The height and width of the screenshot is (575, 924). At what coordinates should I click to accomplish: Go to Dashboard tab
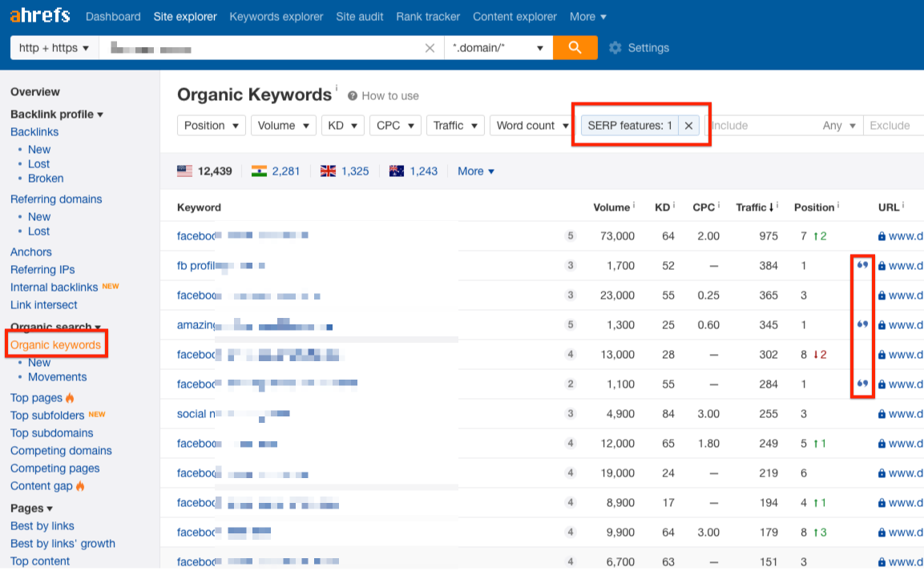pyautogui.click(x=113, y=17)
